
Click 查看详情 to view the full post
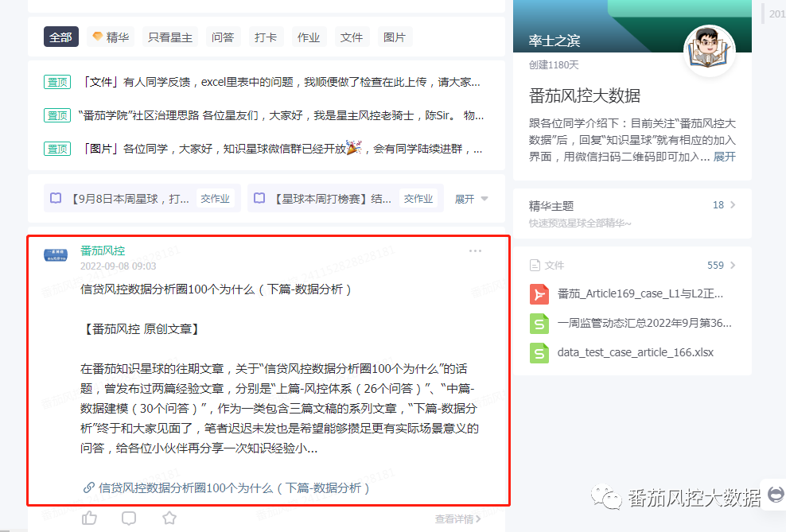458,518
